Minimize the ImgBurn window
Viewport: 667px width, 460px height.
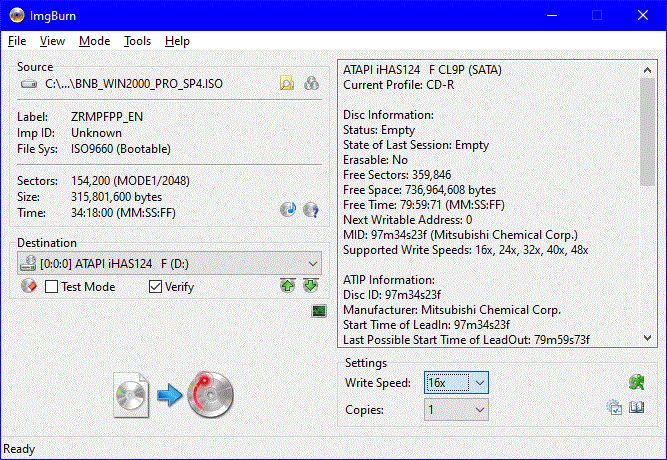[x=552, y=15]
